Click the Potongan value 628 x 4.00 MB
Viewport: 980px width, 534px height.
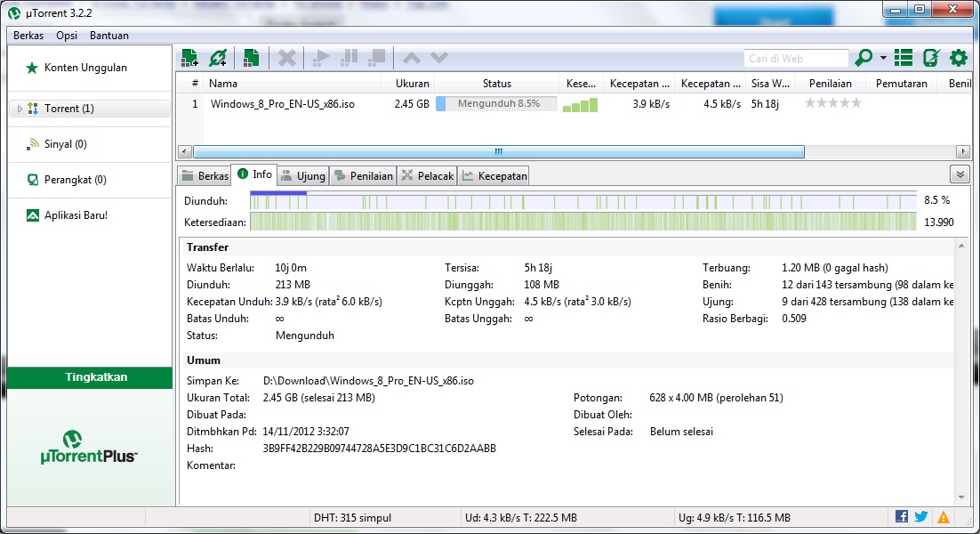pyautogui.click(x=716, y=398)
